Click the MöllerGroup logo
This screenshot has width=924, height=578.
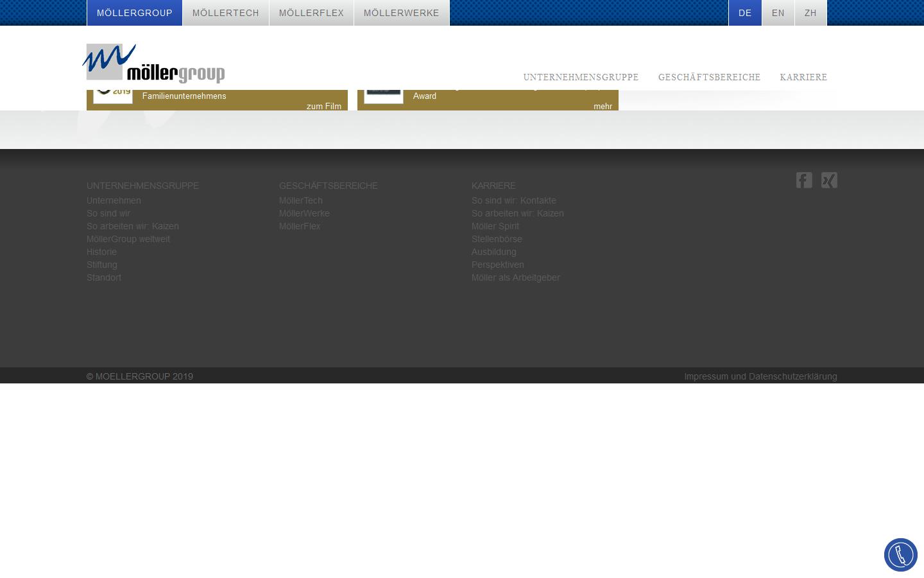(154, 64)
